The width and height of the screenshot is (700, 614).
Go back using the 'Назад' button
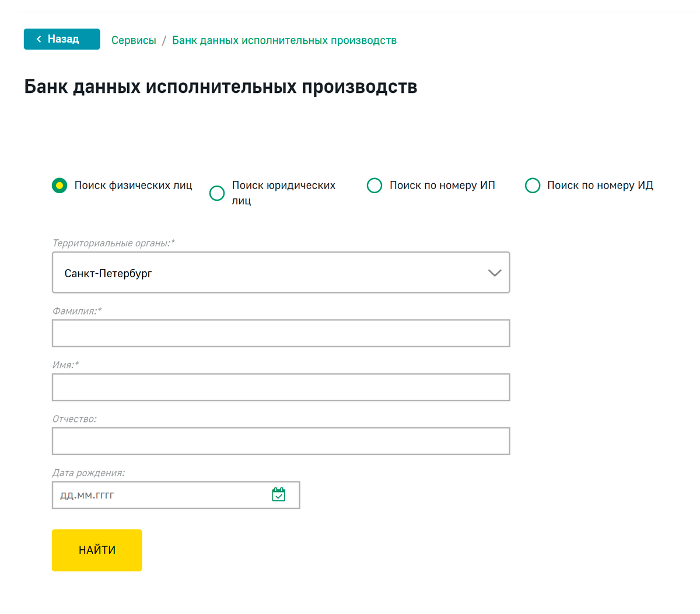point(62,39)
